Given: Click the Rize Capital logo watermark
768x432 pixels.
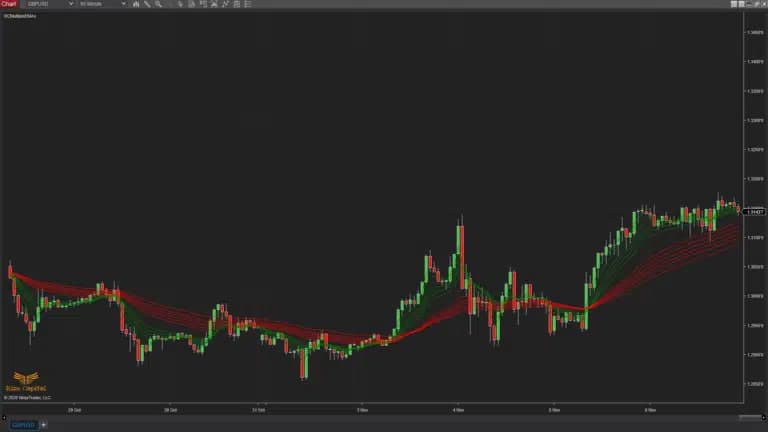Looking at the screenshot, I should [x=20, y=385].
